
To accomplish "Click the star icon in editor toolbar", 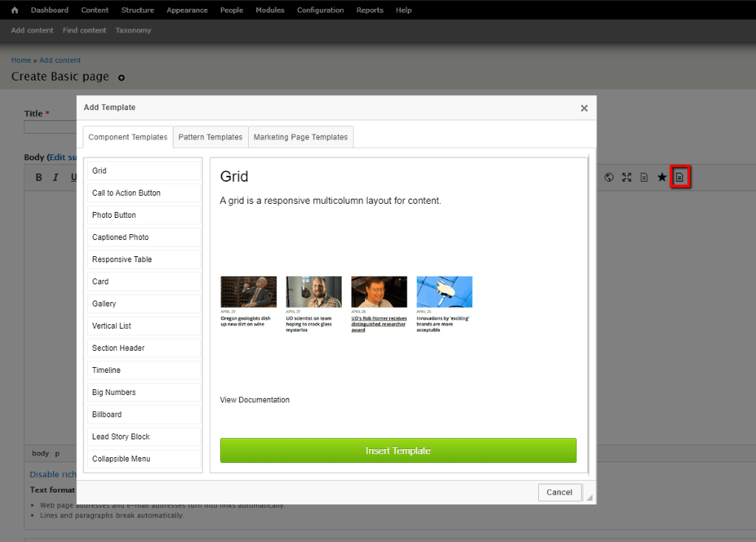I will tap(662, 177).
